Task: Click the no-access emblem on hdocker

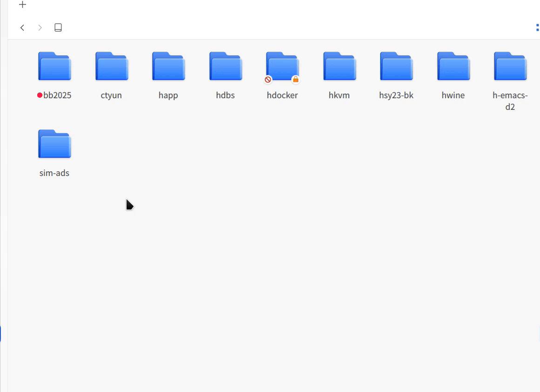Action: pyautogui.click(x=268, y=80)
